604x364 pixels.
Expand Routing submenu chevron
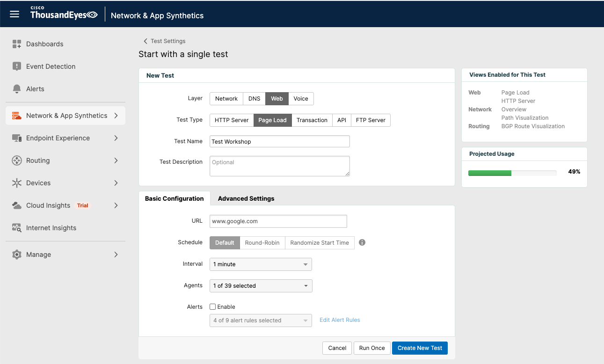point(116,160)
